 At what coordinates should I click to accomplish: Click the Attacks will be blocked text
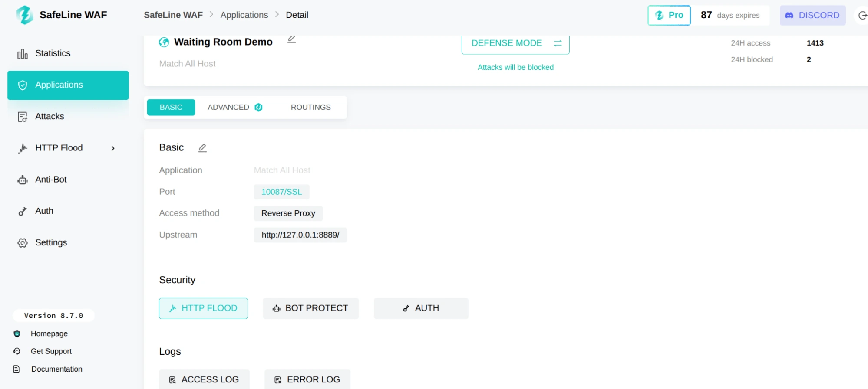coord(515,67)
